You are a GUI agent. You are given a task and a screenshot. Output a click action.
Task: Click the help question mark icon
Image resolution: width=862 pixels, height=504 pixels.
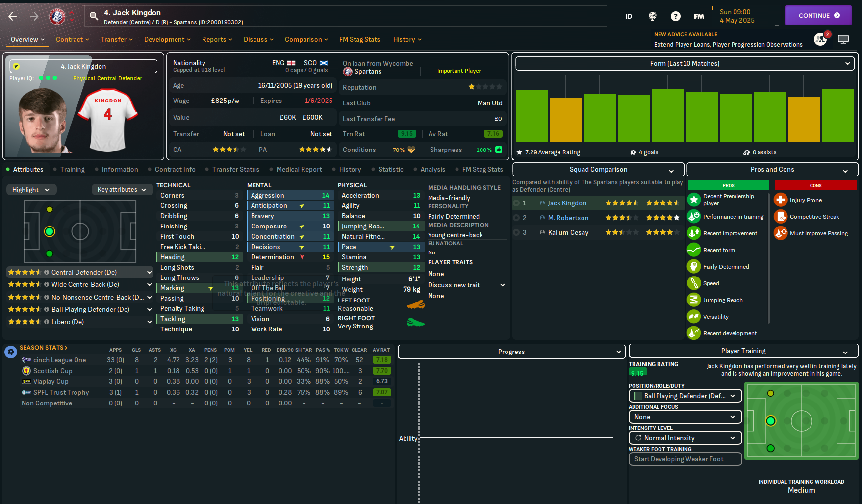click(x=675, y=16)
